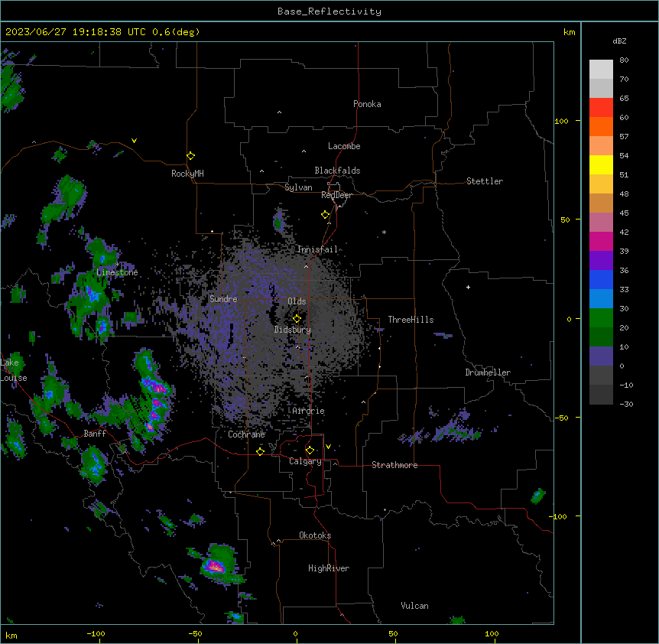The image size is (659, 644).
Task: Click the Ponoka city label
Action: click(x=367, y=104)
